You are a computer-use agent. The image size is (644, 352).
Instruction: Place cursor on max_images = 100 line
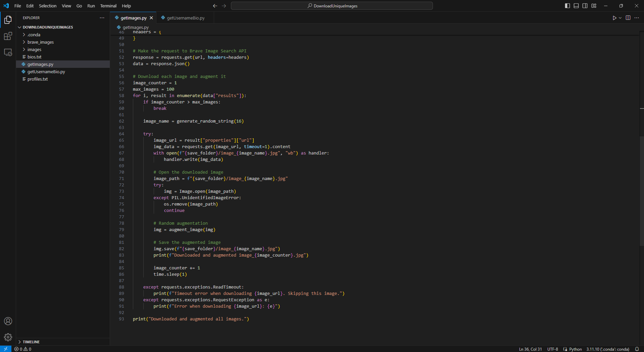(x=153, y=89)
